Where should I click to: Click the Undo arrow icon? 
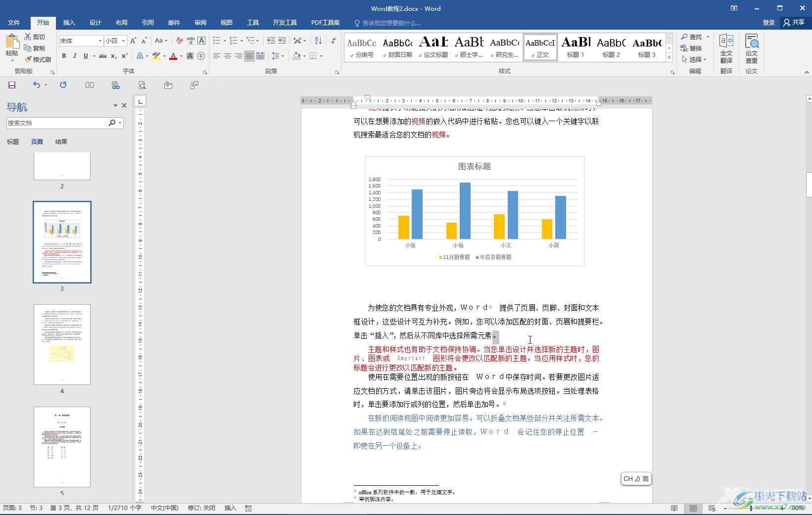pyautogui.click(x=37, y=85)
